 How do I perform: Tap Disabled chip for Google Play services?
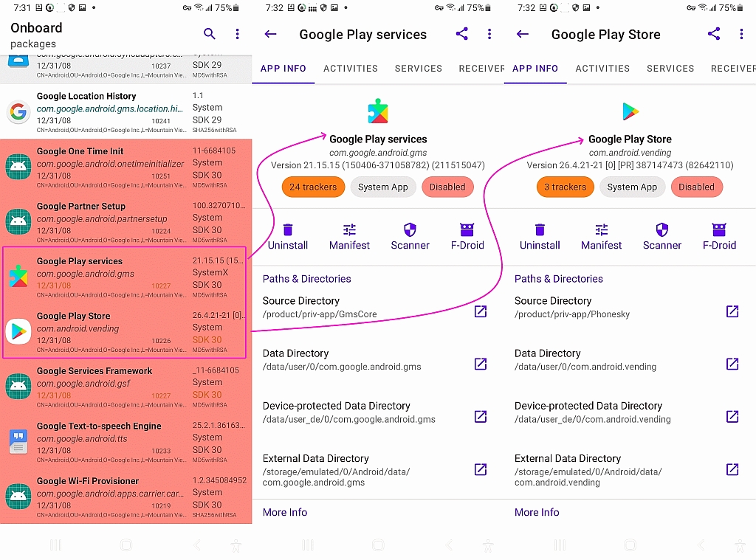tap(447, 187)
